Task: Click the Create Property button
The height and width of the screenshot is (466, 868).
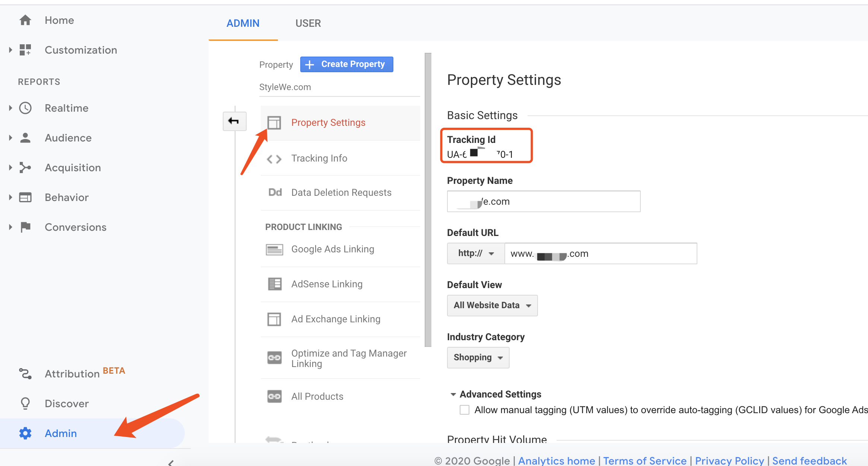Action: [x=347, y=64]
